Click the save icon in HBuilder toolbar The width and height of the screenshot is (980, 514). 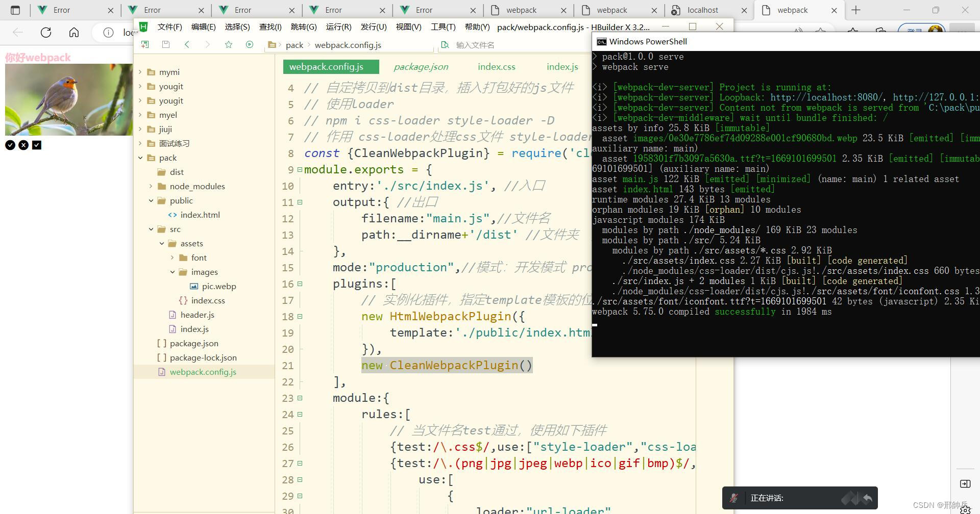(x=166, y=45)
